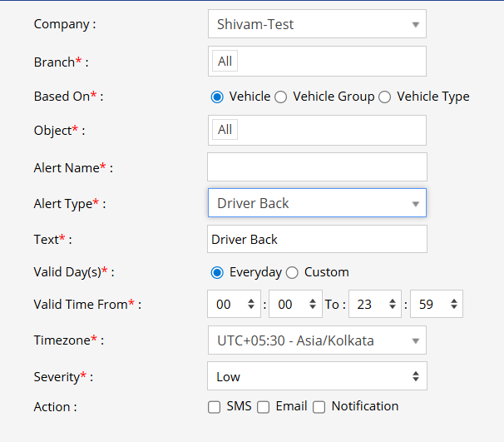
Task: Focus the empty Alert Name input
Action: coord(316,166)
